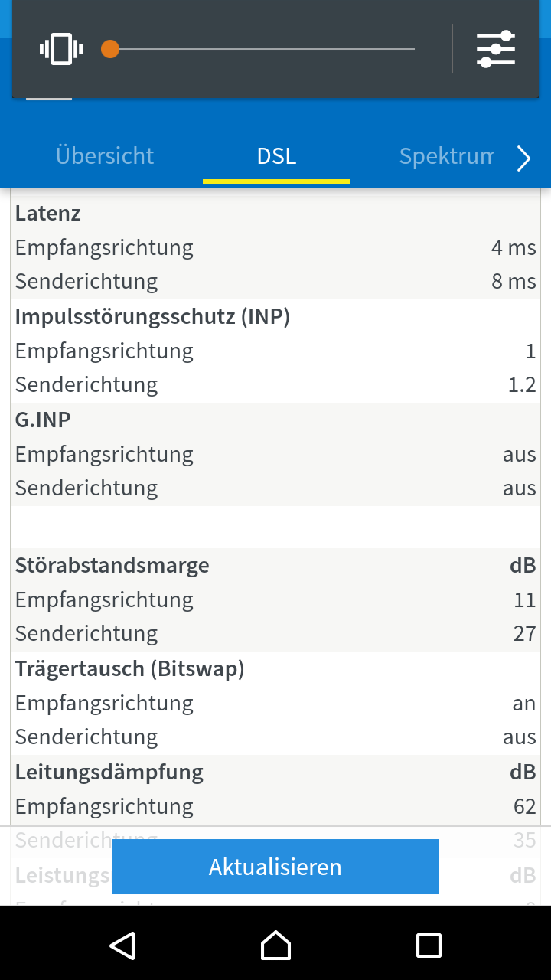551x980 pixels.
Task: Tap the Aktualisieren button
Action: coord(275,867)
